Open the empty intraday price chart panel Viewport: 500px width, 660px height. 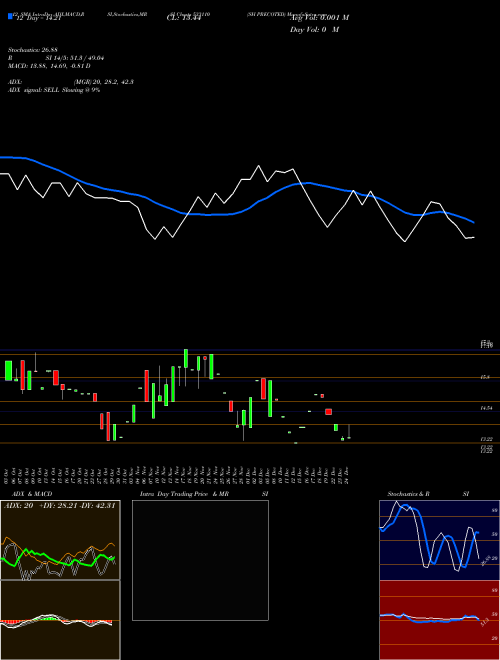[x=200, y=560]
